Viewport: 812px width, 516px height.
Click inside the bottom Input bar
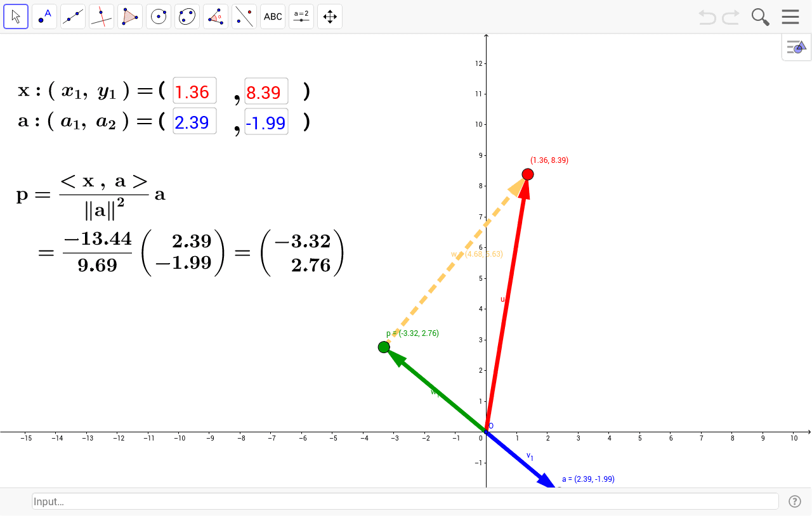(381, 501)
